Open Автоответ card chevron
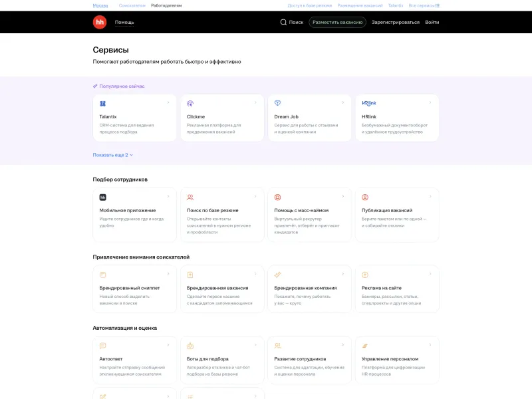 click(x=168, y=344)
